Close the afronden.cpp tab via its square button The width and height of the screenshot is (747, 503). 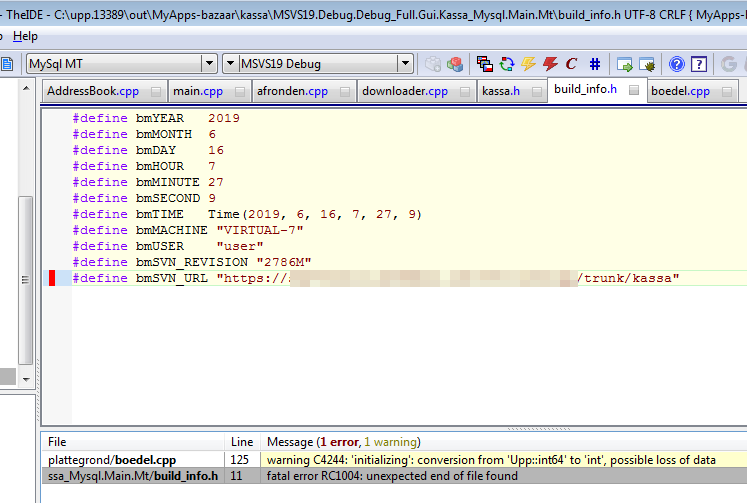tap(345, 91)
